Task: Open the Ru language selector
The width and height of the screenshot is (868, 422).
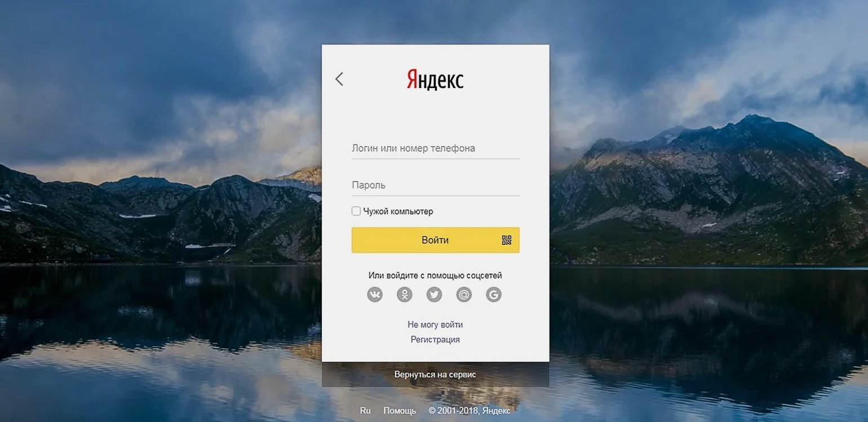Action: 365,411
